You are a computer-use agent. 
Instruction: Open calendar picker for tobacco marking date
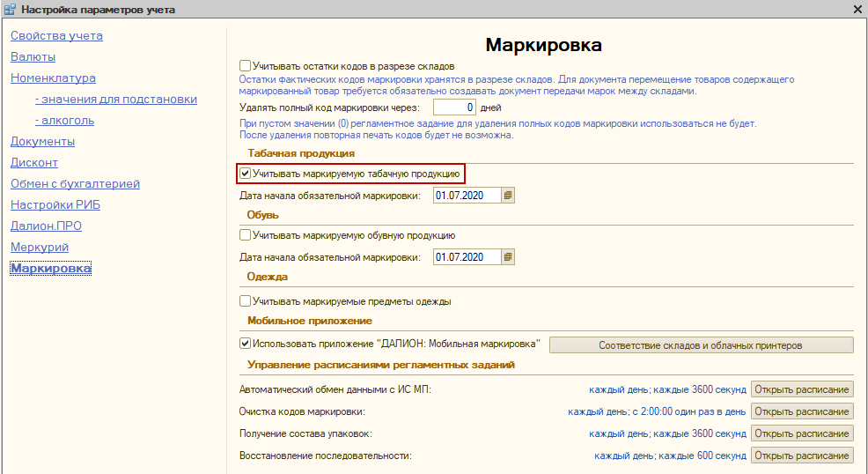508,196
